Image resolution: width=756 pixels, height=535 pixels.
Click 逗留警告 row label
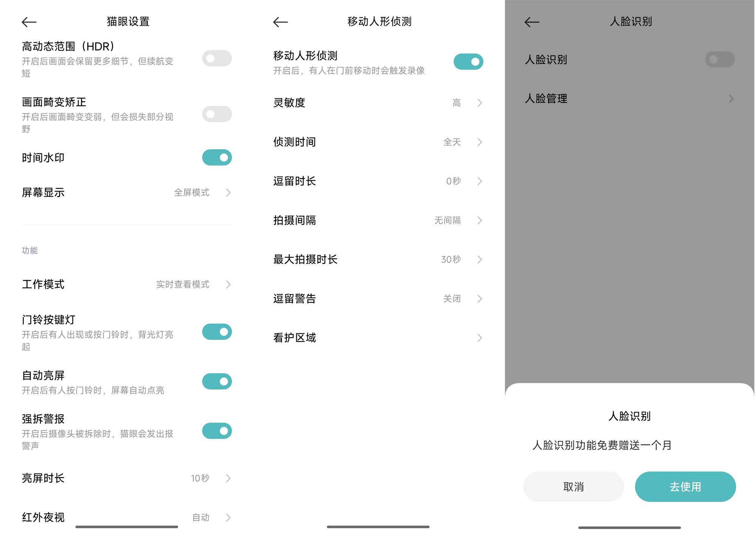tap(294, 299)
